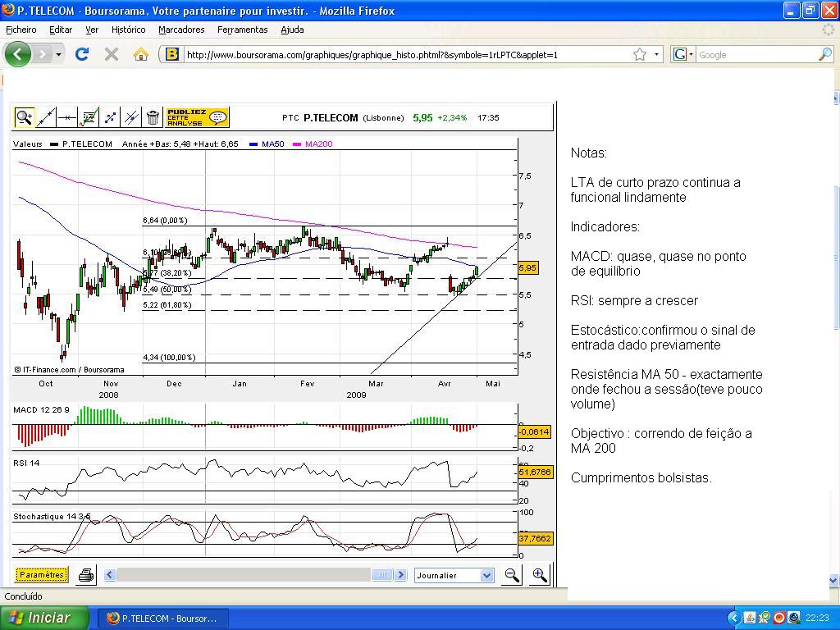Open the Histórico menu
The width and height of the screenshot is (840, 630).
coord(128,30)
